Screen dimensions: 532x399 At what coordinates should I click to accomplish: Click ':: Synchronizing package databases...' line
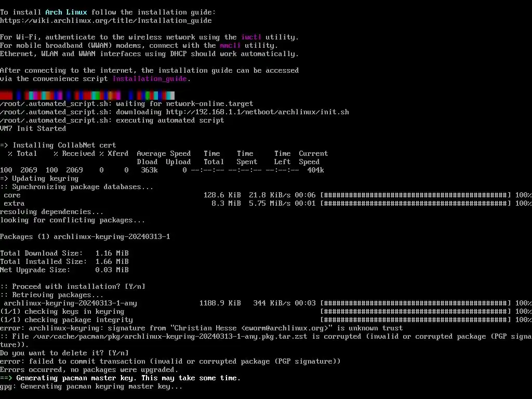point(77,187)
